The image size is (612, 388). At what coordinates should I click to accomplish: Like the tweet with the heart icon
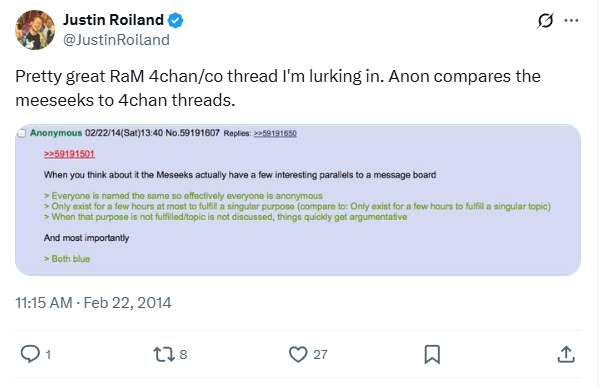coord(298,354)
